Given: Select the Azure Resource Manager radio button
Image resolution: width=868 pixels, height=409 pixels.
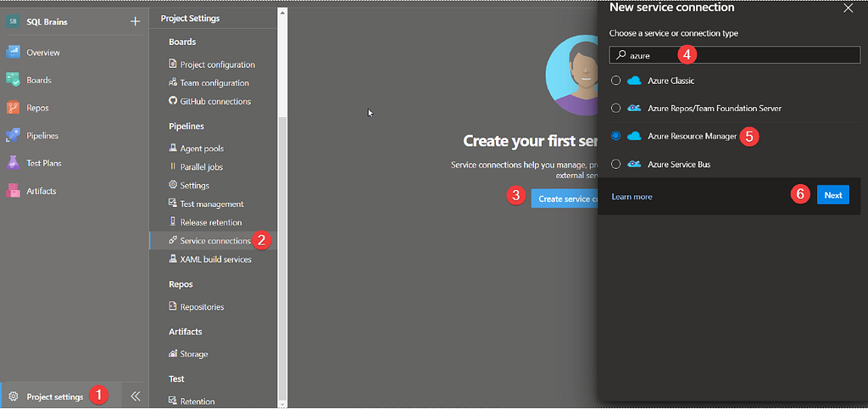Looking at the screenshot, I should [615, 136].
